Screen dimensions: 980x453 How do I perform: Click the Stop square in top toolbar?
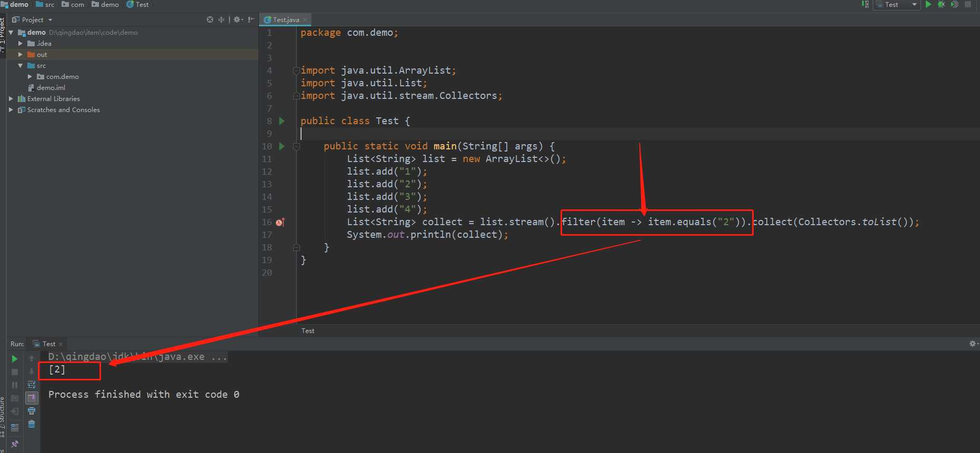(x=968, y=4)
